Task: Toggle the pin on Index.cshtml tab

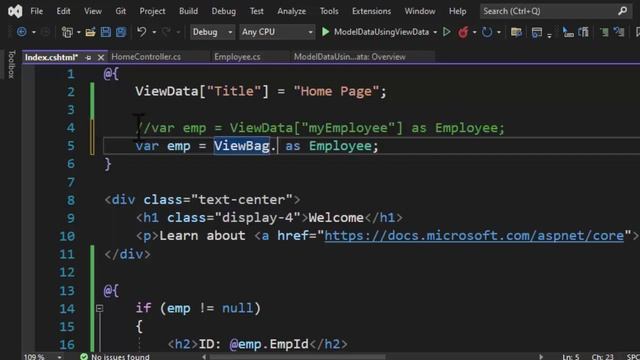Action: pyautogui.click(x=88, y=58)
